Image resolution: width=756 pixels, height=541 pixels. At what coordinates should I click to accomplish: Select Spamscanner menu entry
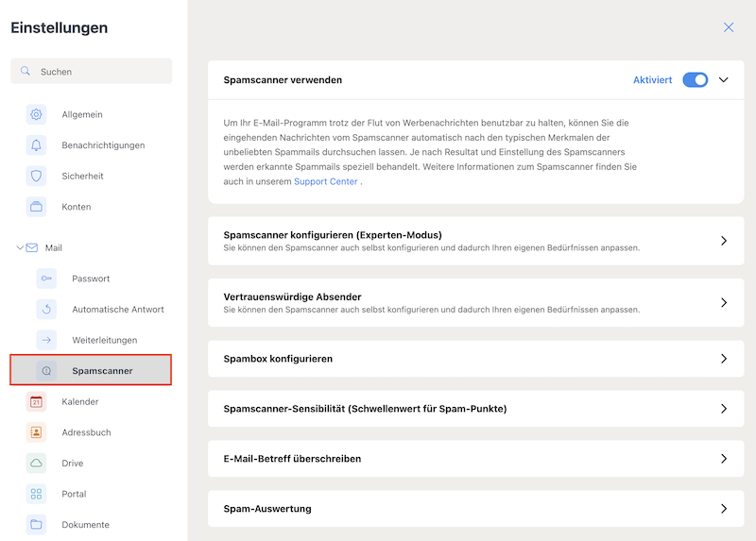[91, 370]
